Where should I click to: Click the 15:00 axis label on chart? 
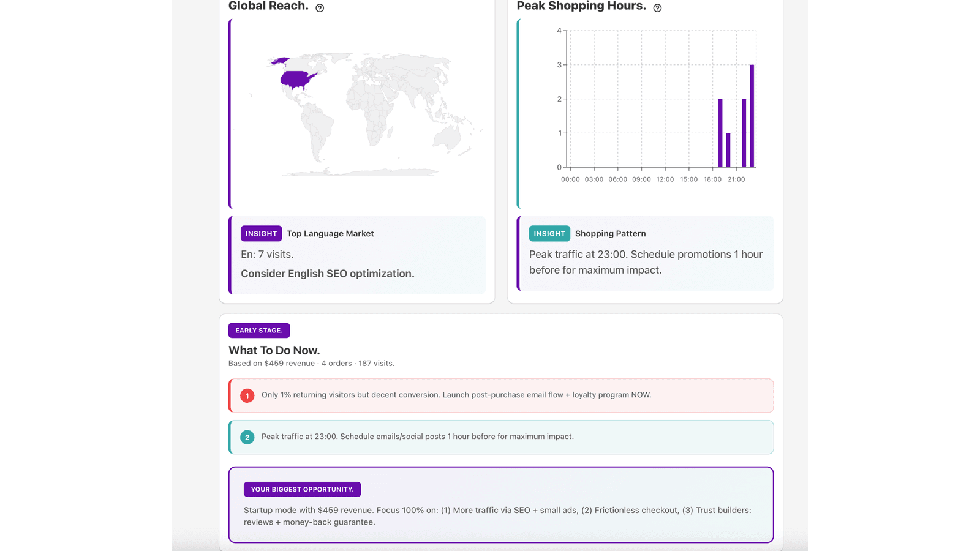689,179
